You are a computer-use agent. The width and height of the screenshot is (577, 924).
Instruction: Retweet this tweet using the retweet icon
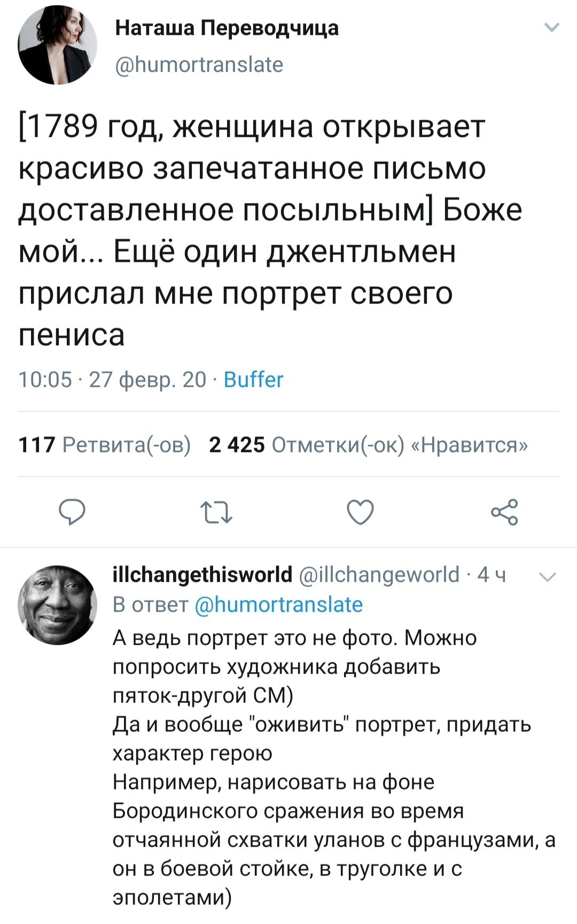[x=216, y=512]
